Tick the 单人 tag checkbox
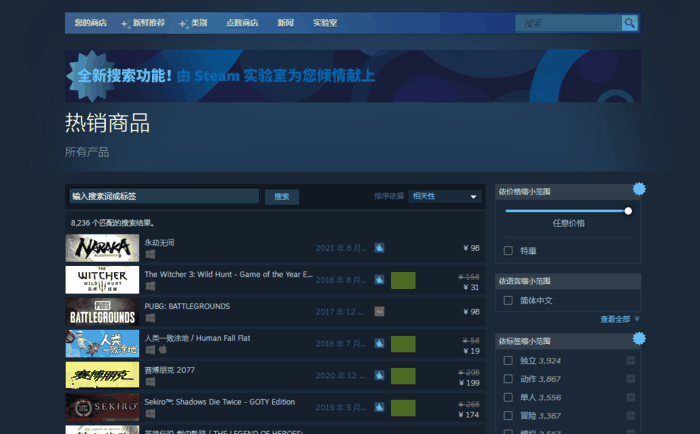The width and height of the screenshot is (700, 434). 508,397
